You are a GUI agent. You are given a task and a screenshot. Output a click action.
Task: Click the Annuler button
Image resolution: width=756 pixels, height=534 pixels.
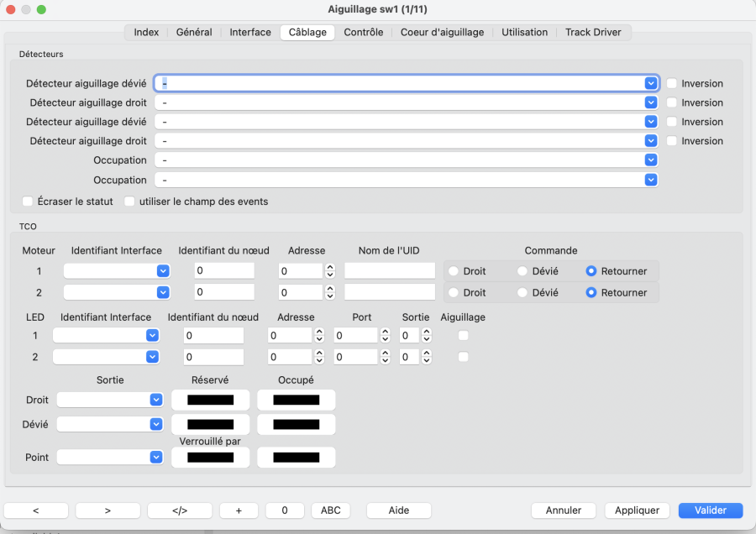[x=564, y=510]
